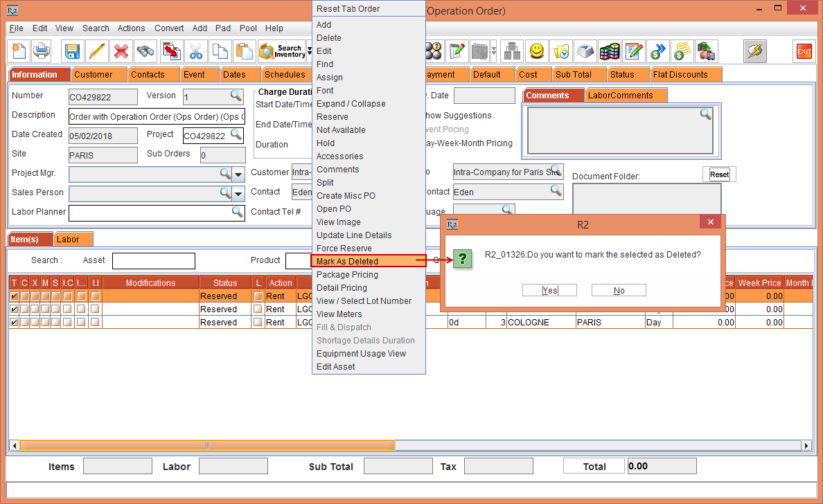This screenshot has height=504, width=823.
Task: Expand the Sales Person dropdown arrow
Action: pos(238,193)
